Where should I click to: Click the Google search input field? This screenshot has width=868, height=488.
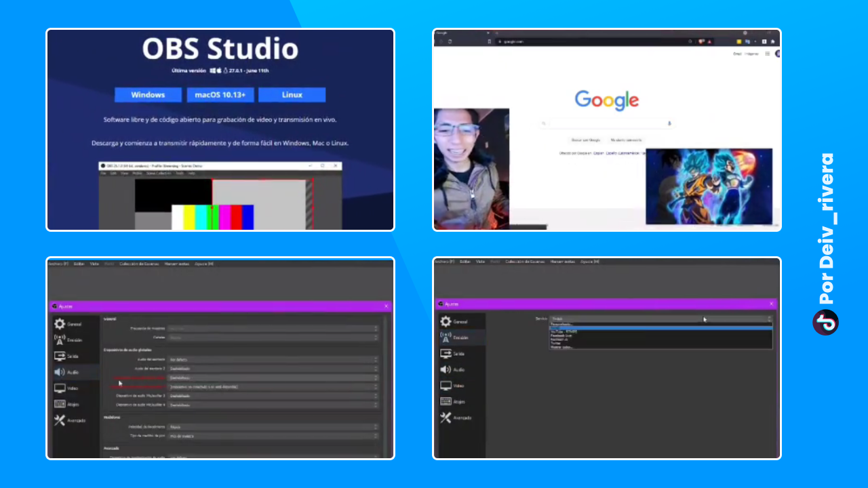click(607, 123)
